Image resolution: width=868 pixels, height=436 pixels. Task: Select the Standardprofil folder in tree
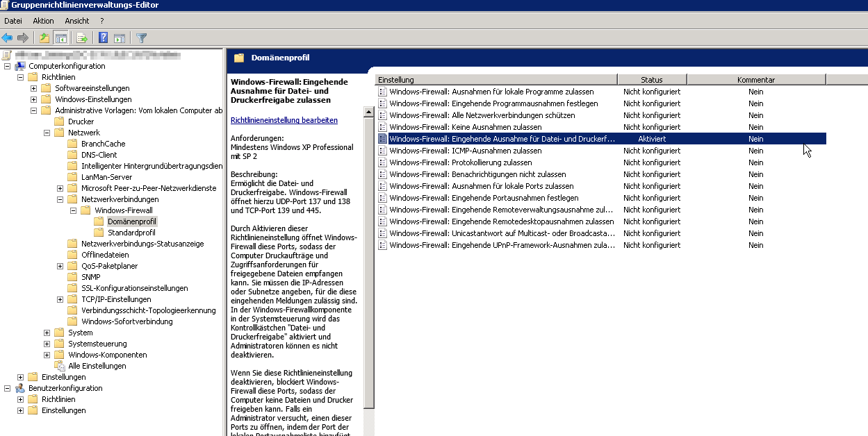pos(131,233)
